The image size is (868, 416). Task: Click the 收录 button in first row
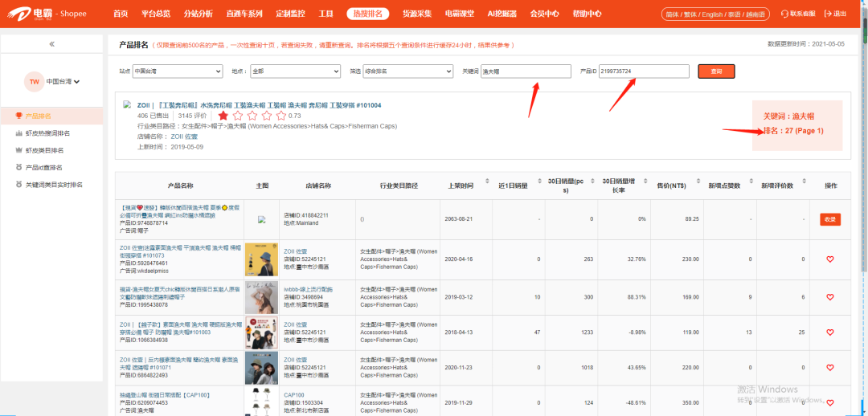(830, 219)
